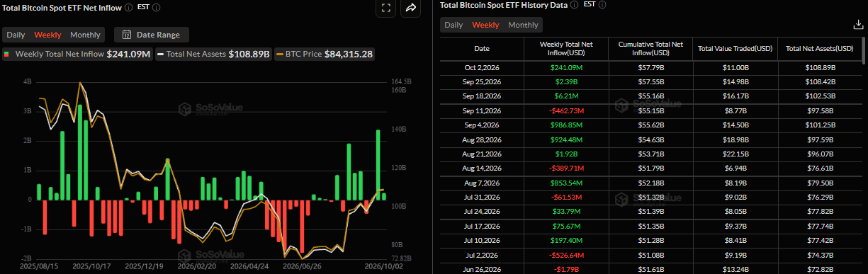The width and height of the screenshot is (868, 274).
Task: Select Weekly tab in history table
Action: point(485,25)
